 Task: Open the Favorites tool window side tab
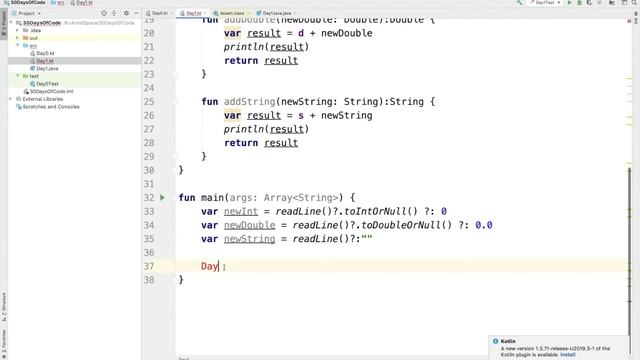4,345
